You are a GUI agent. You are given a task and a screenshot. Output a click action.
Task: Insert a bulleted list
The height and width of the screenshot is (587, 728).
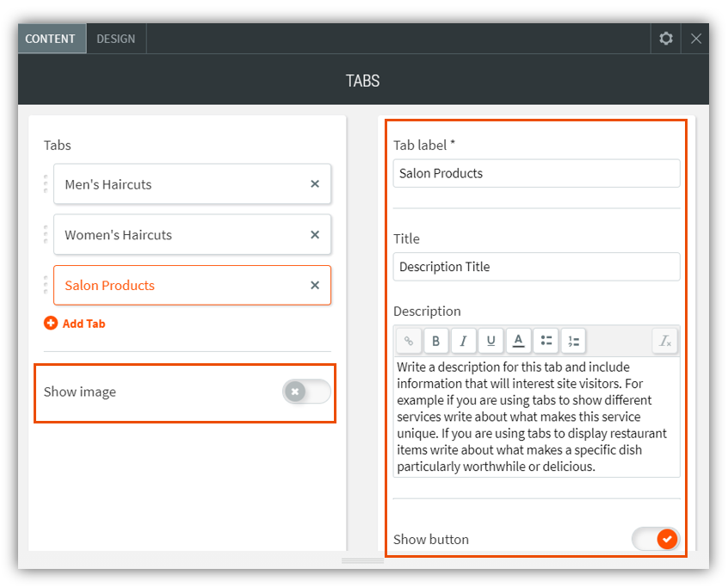[x=546, y=341]
